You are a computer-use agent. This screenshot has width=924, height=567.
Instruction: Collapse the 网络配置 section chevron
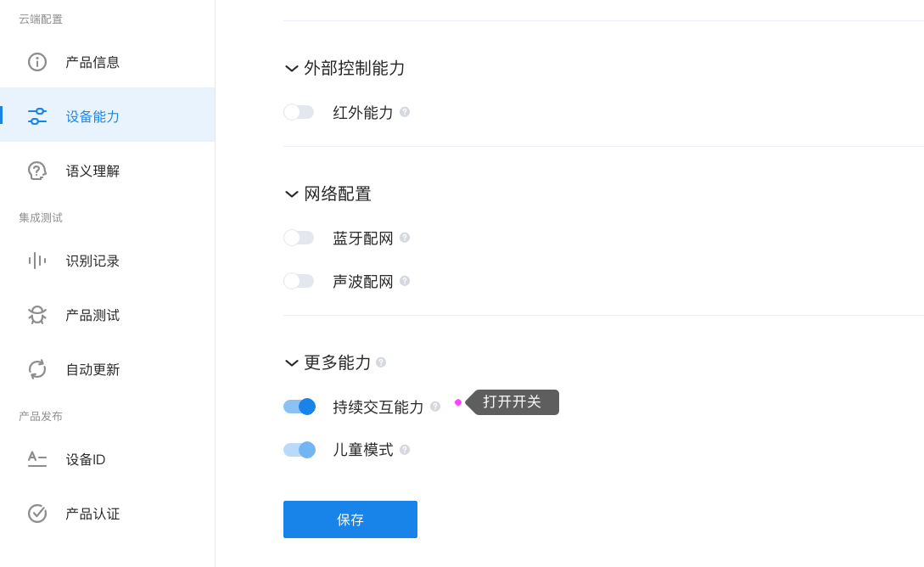(292, 194)
